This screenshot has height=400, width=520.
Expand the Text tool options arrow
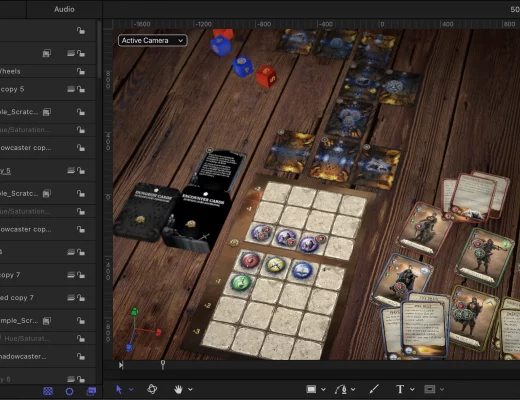click(x=412, y=389)
